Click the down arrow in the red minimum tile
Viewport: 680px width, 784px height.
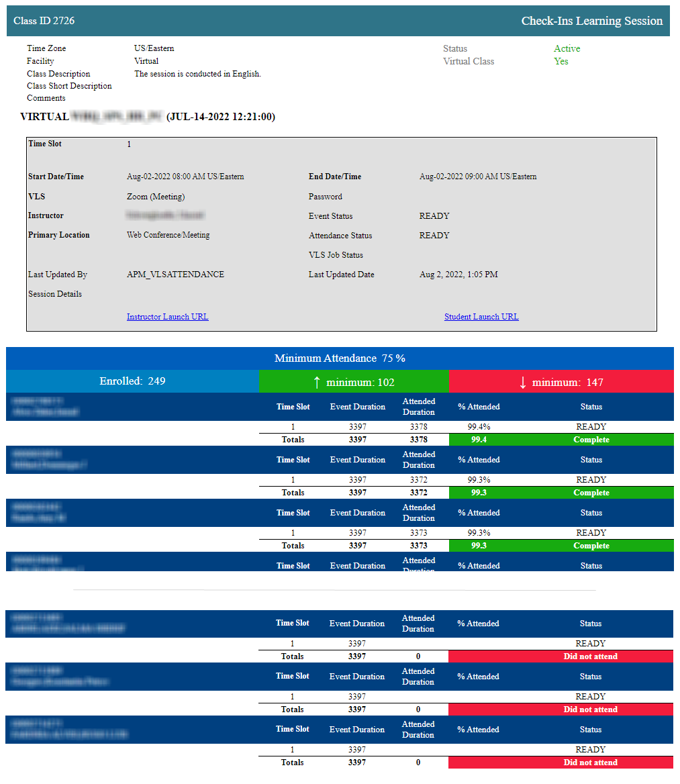coord(523,383)
